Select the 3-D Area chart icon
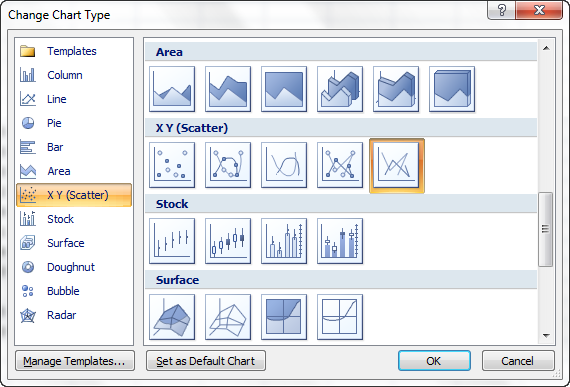 pos(340,89)
